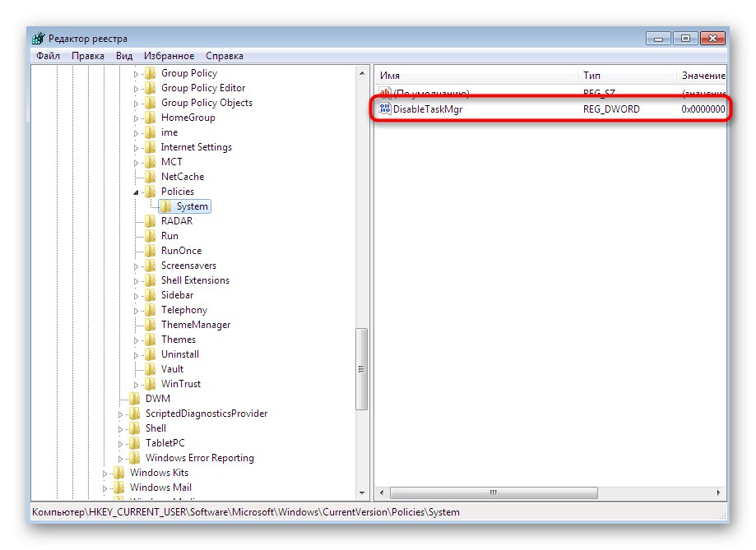Screen dimensions: 756x550
Task: Click the Screensavers folder icon
Action: [x=151, y=266]
